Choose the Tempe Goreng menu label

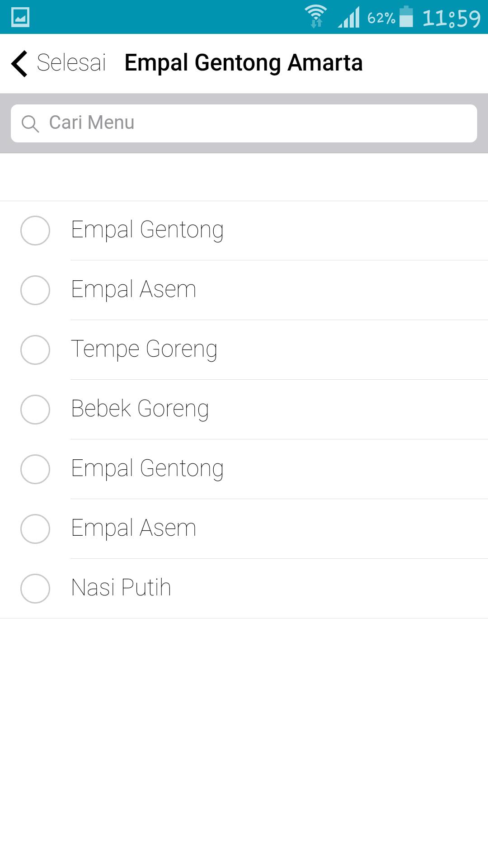[x=144, y=349]
